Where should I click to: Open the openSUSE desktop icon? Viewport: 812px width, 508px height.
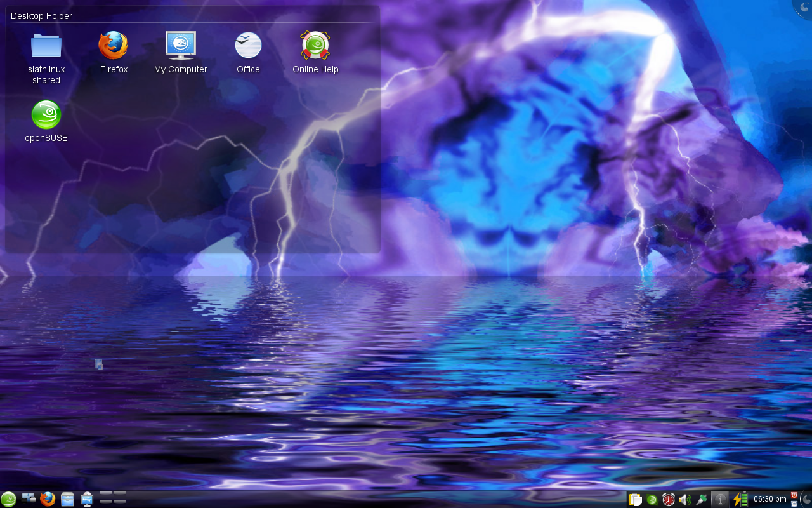46,121
